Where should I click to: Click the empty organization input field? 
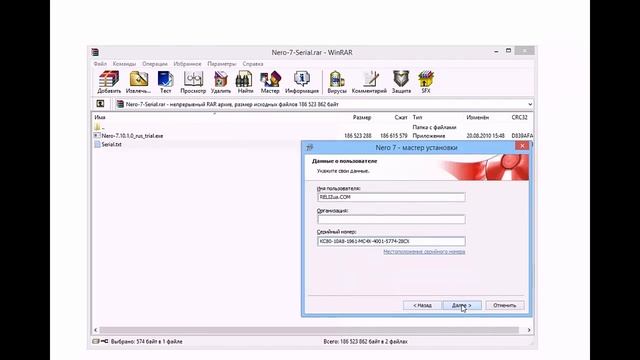click(x=391, y=219)
